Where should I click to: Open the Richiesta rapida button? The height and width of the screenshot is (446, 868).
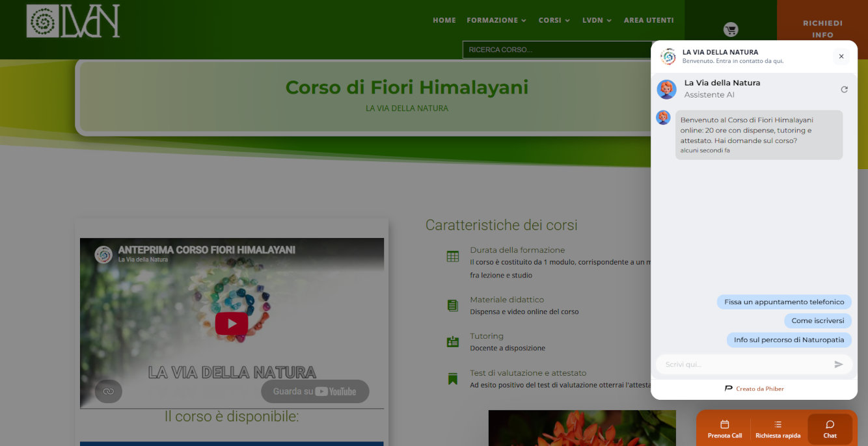point(778,429)
